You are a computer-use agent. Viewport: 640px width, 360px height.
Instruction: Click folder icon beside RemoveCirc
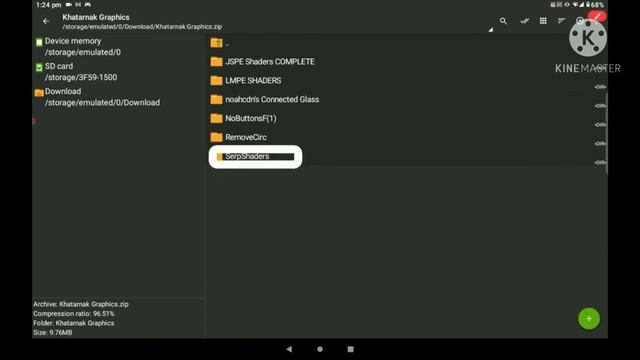coord(216,137)
